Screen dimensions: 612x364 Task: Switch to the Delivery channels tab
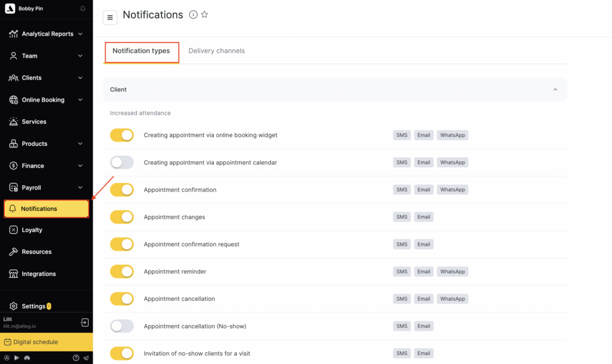pos(216,51)
